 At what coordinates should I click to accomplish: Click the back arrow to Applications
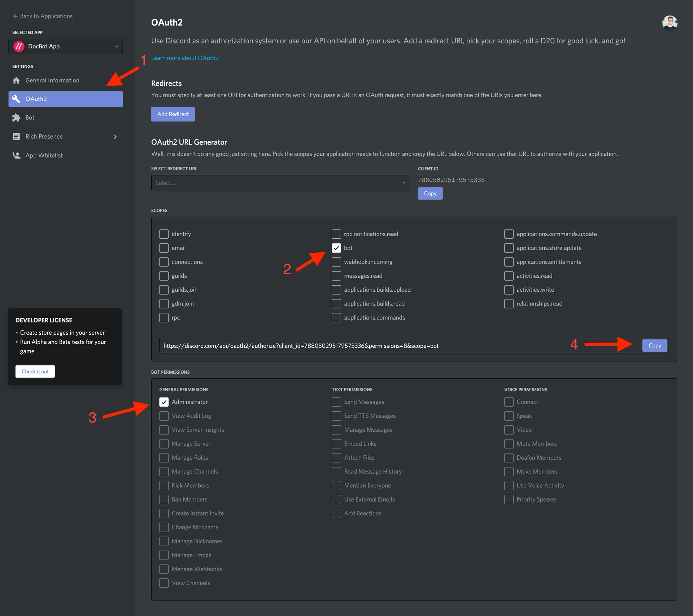pyautogui.click(x=16, y=16)
